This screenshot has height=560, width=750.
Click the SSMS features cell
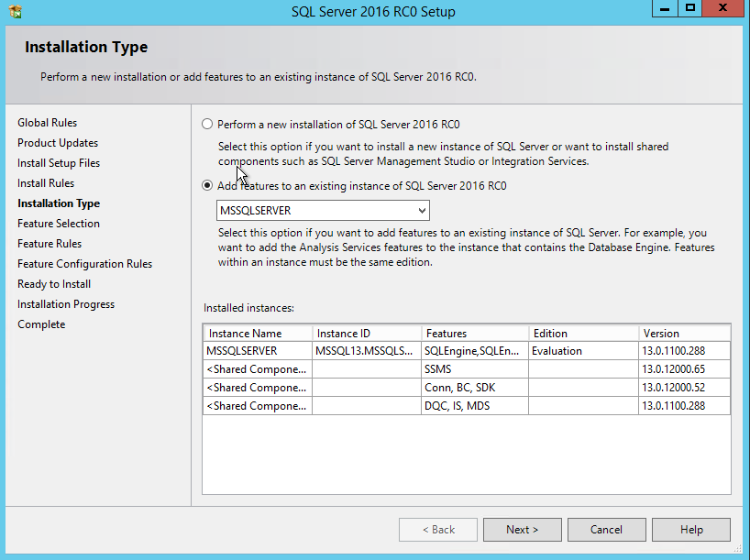475,369
